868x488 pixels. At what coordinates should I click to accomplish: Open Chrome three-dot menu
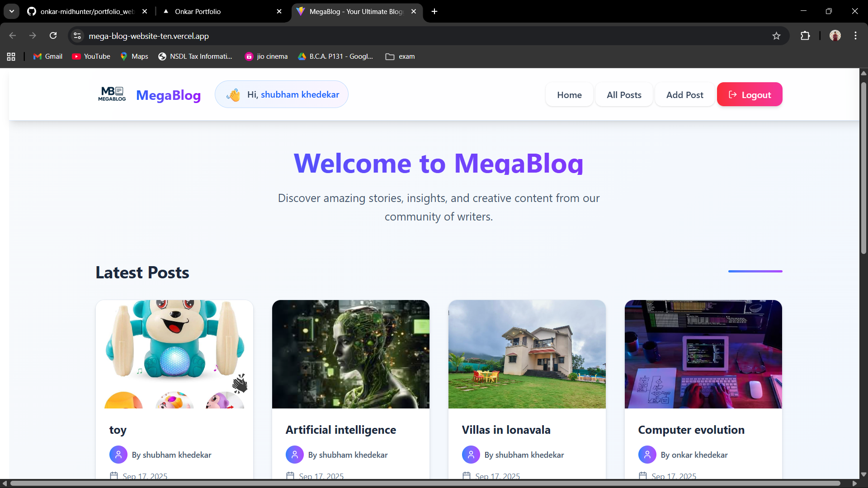(x=855, y=36)
